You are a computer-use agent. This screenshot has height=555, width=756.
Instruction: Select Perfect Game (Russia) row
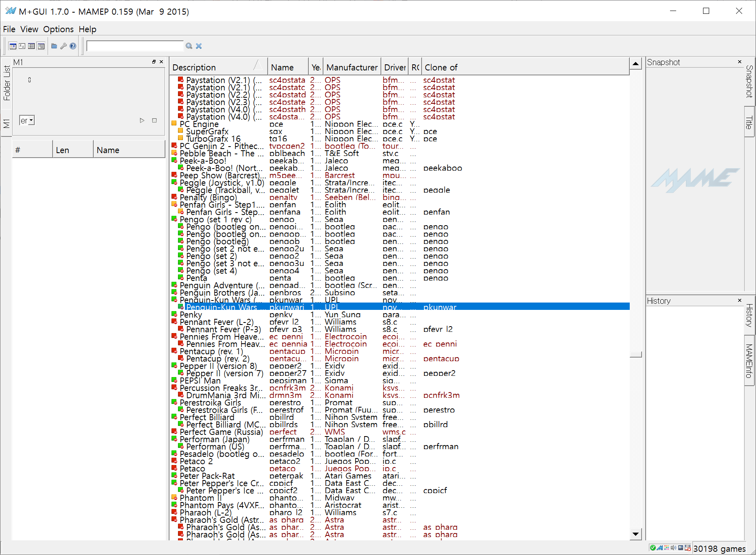pyautogui.click(x=400, y=432)
